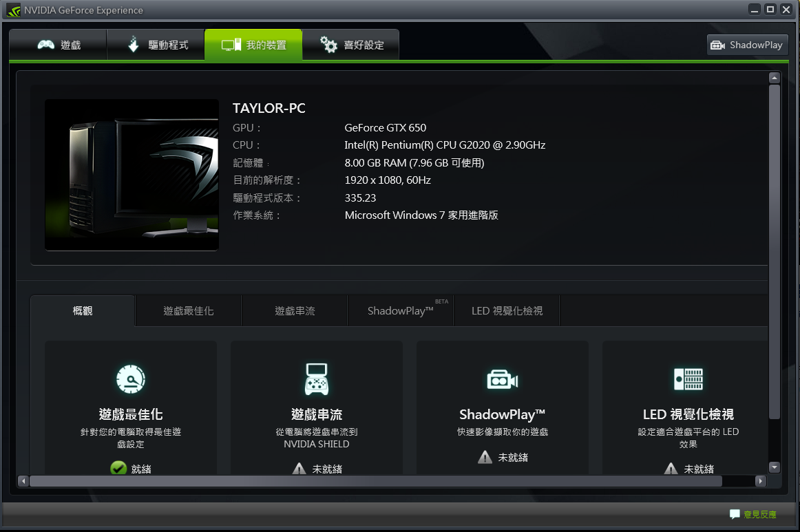
Task: Switch to the 遊戲串流 sub-tab
Action: coord(295,310)
